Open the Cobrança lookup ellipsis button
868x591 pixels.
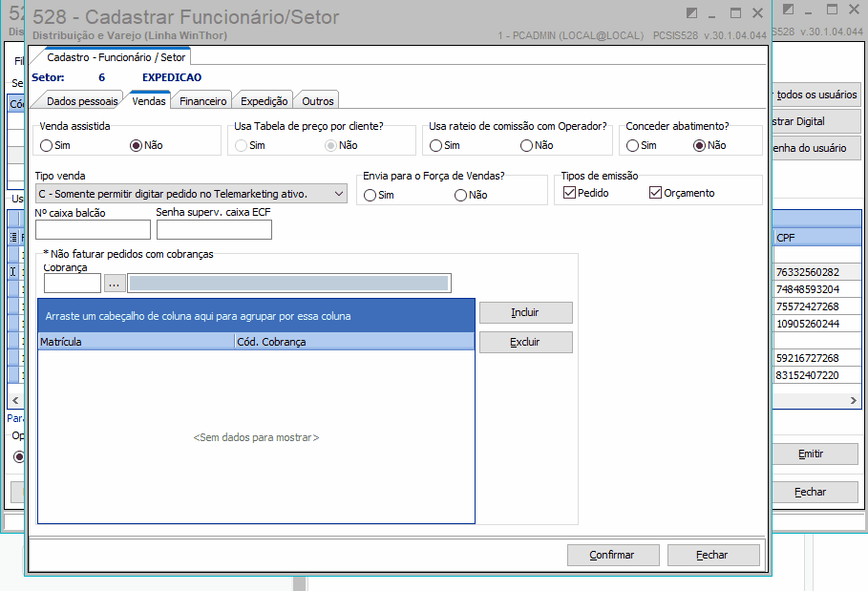114,284
